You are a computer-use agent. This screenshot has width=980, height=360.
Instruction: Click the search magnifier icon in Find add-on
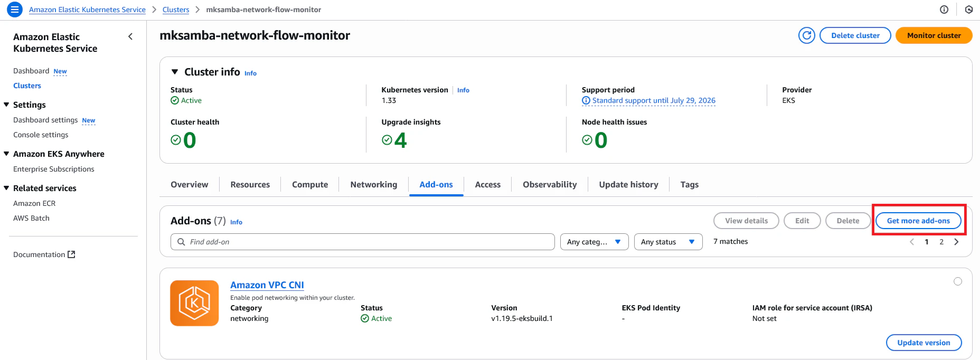(x=181, y=242)
